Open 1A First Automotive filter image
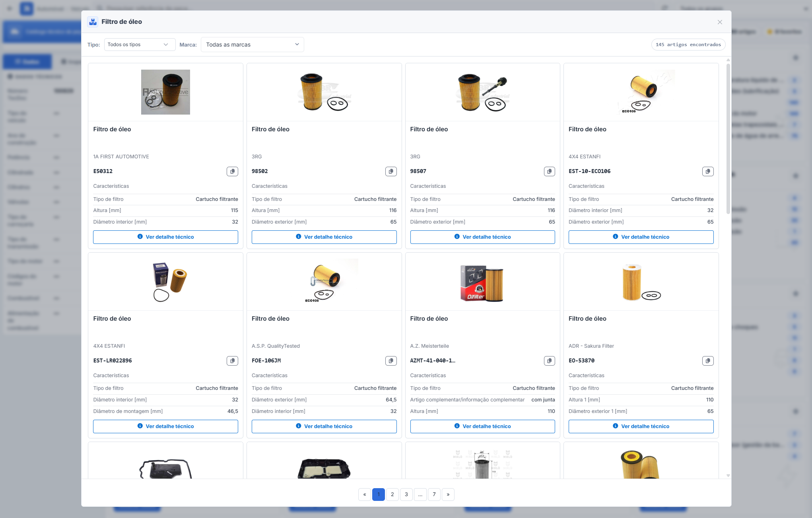812x518 pixels. [x=165, y=92]
